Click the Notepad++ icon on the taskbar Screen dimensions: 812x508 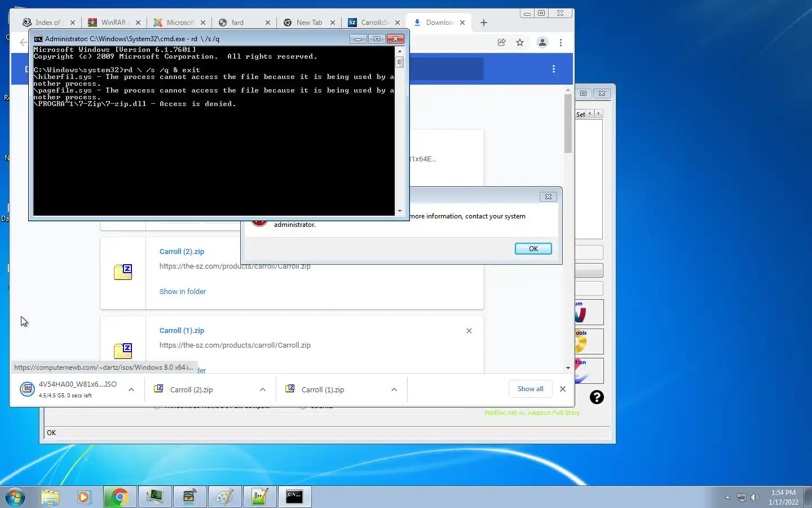tap(259, 497)
